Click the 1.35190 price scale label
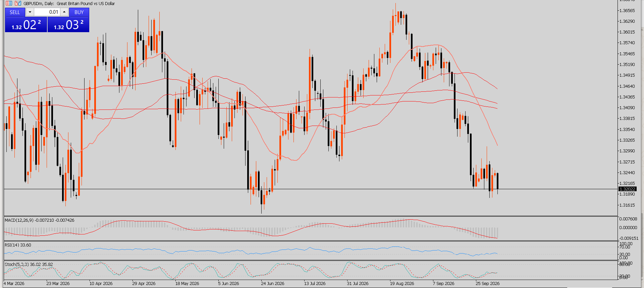The height and width of the screenshot is (288, 644). pos(627,65)
